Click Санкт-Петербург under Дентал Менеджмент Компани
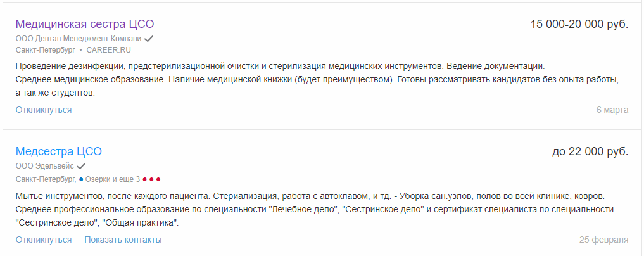Image resolution: width=644 pixels, height=256 pixels. pos(46,50)
